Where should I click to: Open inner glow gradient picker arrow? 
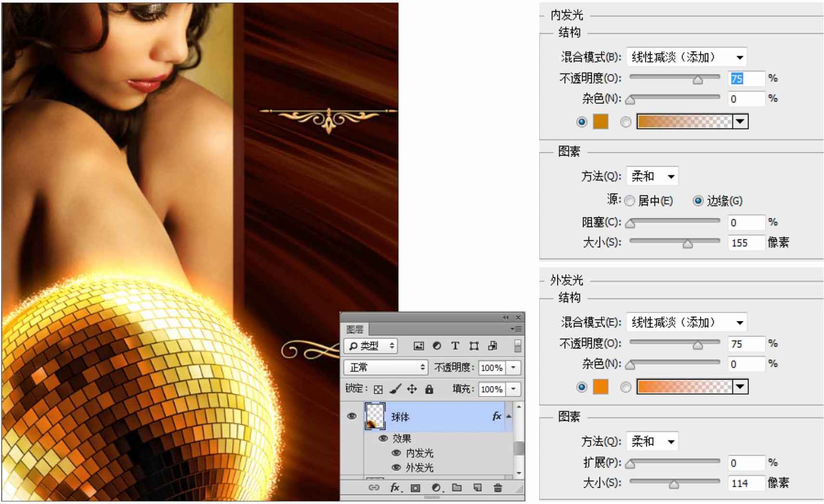(x=740, y=121)
